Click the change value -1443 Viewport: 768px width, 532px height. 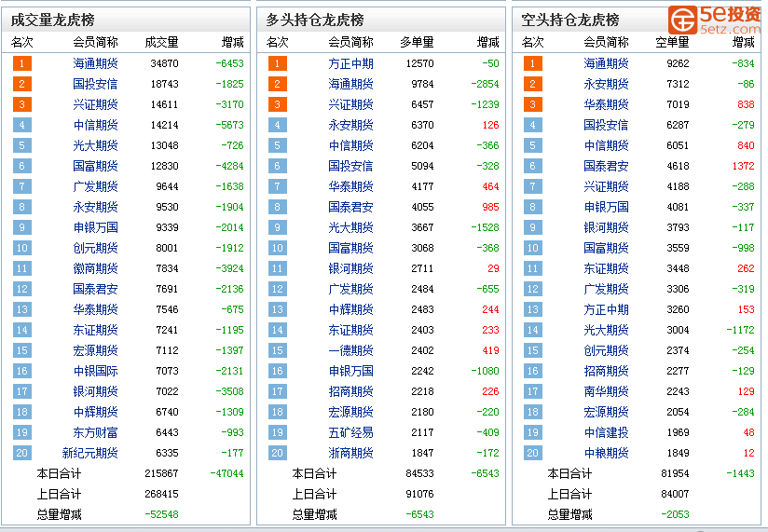click(x=740, y=473)
